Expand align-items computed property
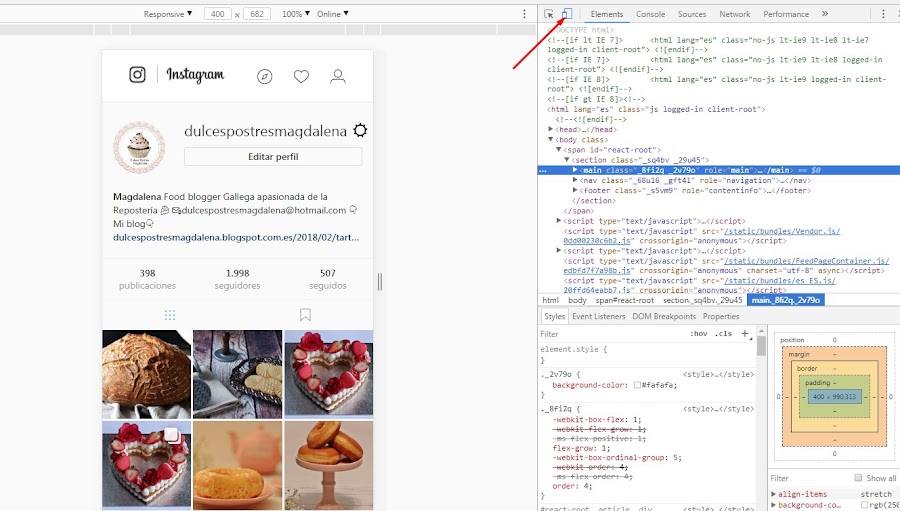Image resolution: width=900 pixels, height=511 pixels. (774, 494)
